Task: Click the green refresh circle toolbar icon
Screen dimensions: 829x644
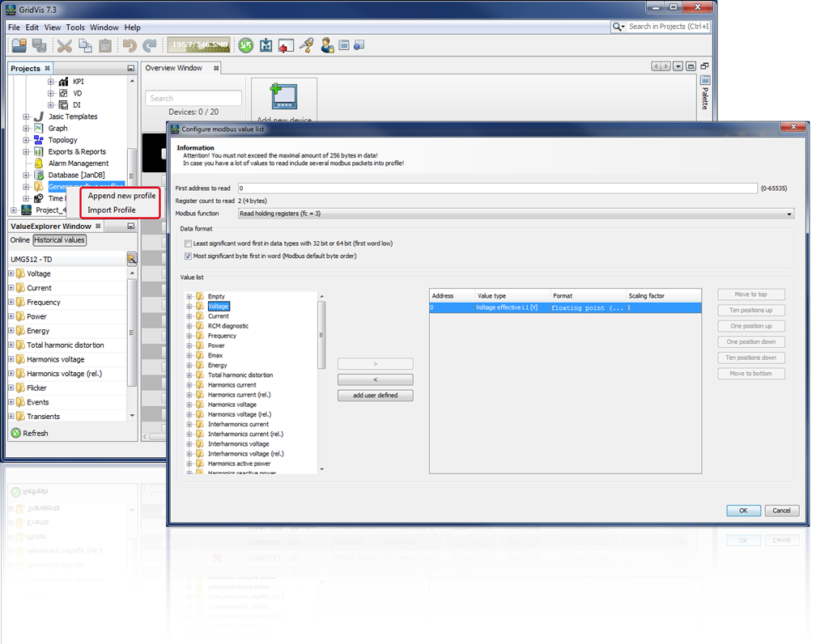Action: (x=245, y=45)
